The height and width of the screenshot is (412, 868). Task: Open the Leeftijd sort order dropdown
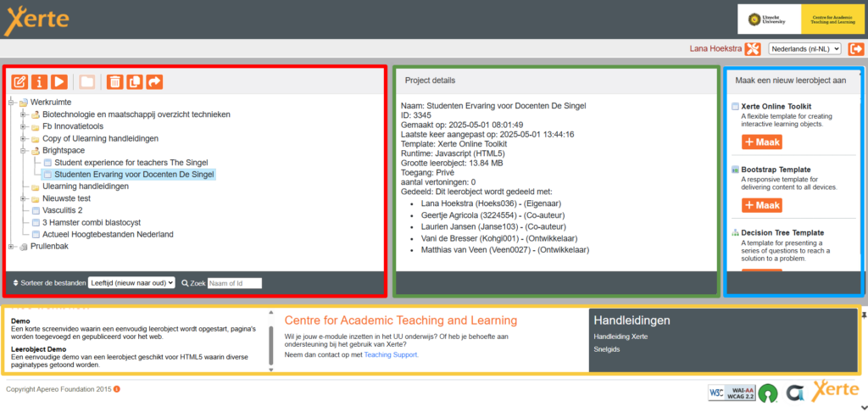(131, 283)
